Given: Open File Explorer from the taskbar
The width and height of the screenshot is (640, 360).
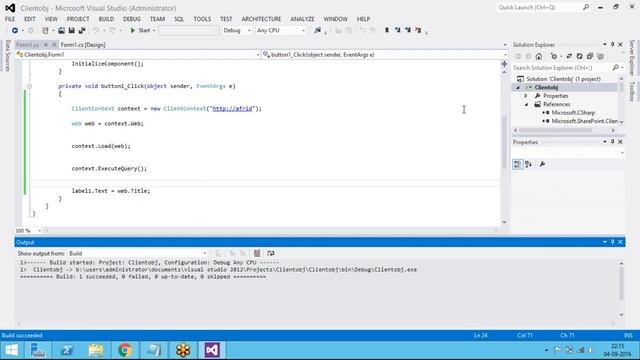Looking at the screenshot, I should point(96,350).
